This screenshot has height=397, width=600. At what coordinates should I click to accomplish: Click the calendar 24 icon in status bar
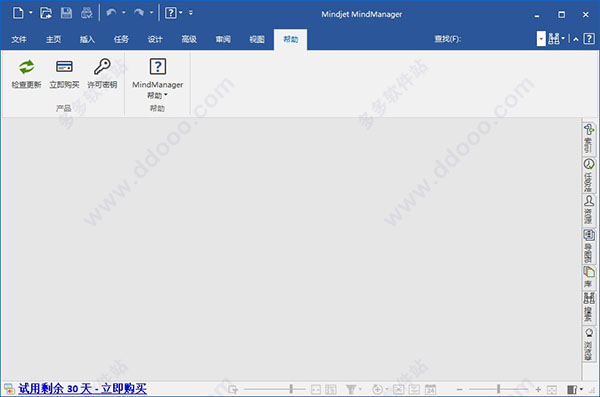(430, 390)
